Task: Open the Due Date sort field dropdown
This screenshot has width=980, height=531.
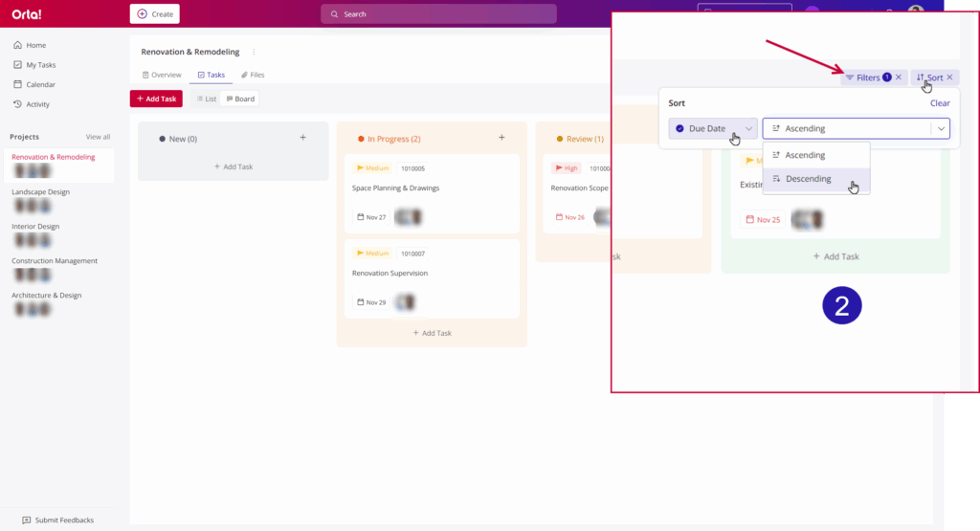Action: [713, 128]
